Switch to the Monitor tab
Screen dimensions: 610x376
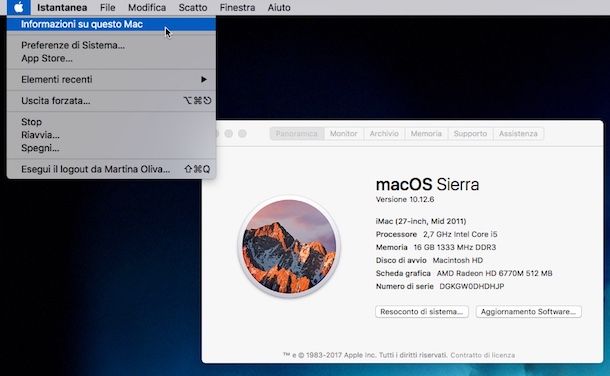344,133
